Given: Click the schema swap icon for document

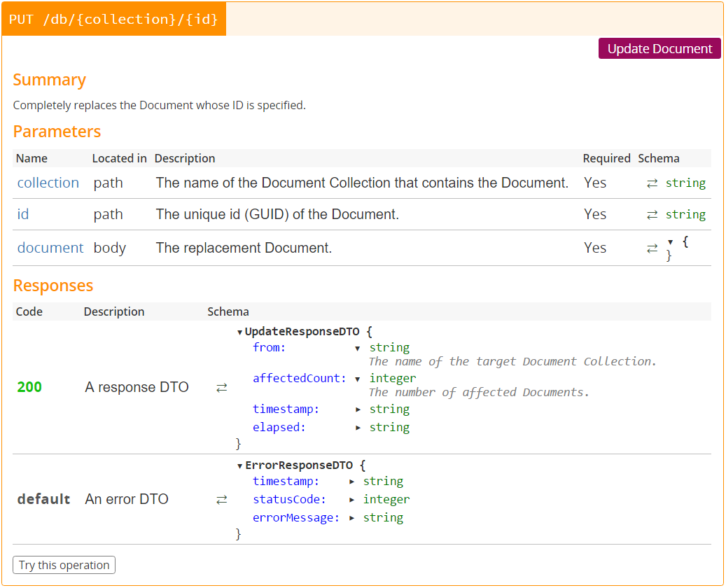Looking at the screenshot, I should pyautogui.click(x=652, y=248).
